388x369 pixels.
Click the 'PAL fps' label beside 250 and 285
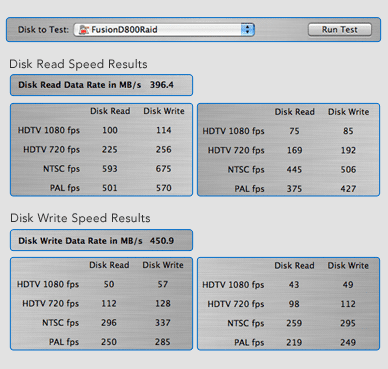click(64, 342)
